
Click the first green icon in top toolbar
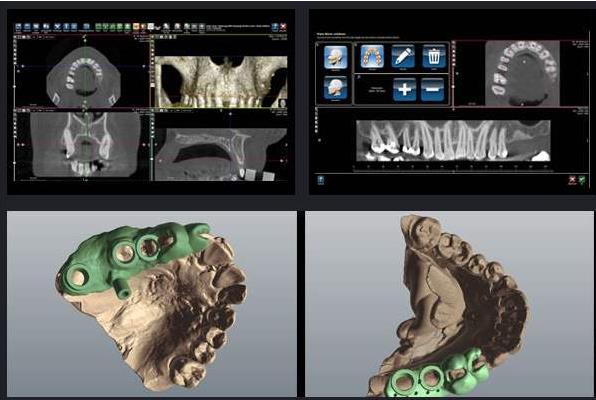tap(98, 27)
